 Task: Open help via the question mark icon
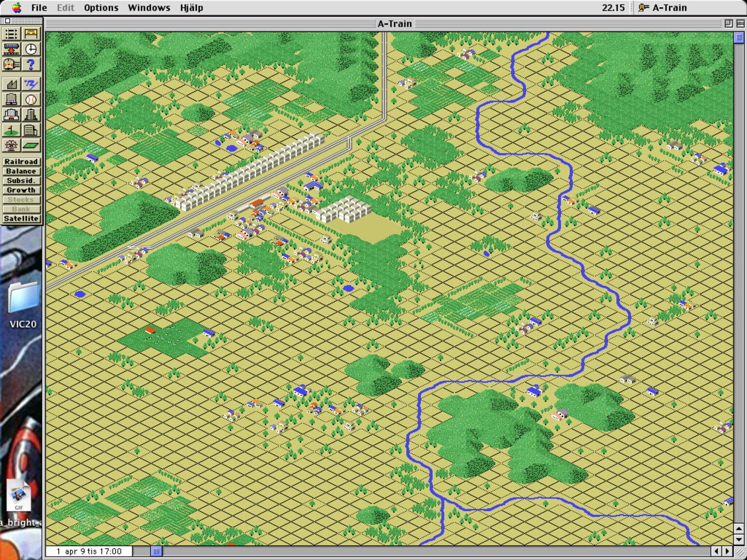pyautogui.click(x=31, y=64)
